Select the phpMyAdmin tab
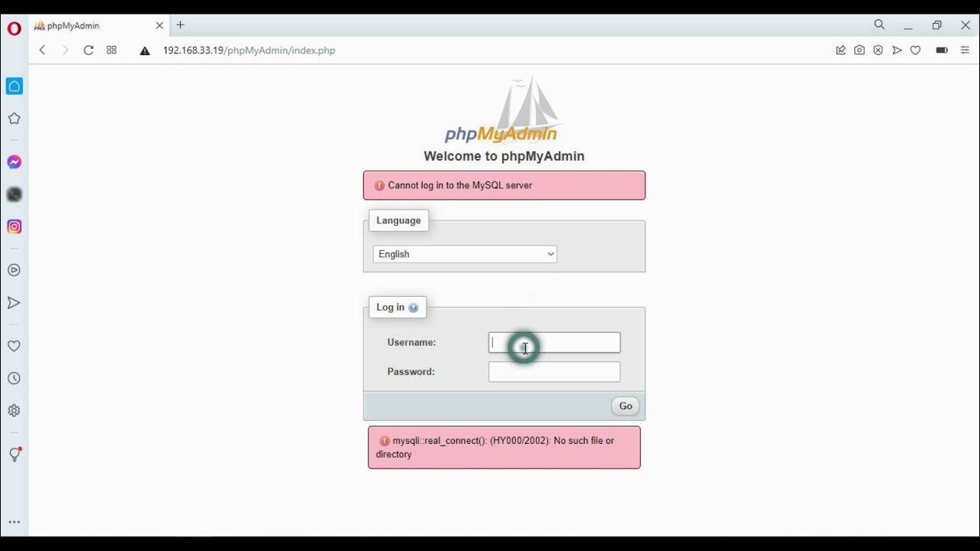The height and width of the screenshot is (551, 980). click(100, 25)
